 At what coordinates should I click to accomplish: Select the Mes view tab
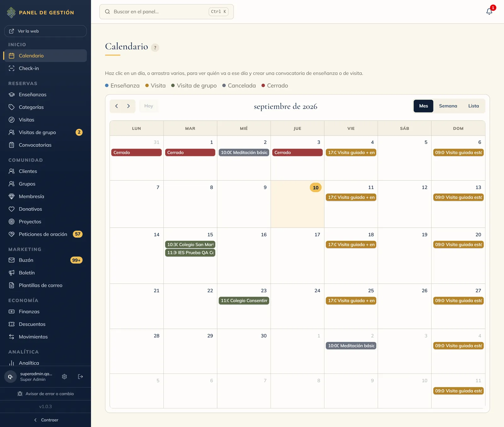423,106
